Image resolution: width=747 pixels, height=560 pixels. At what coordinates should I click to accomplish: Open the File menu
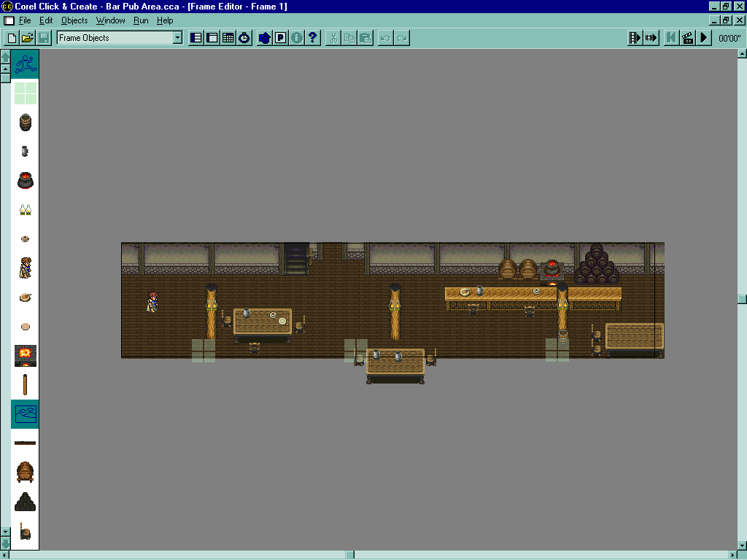point(25,20)
